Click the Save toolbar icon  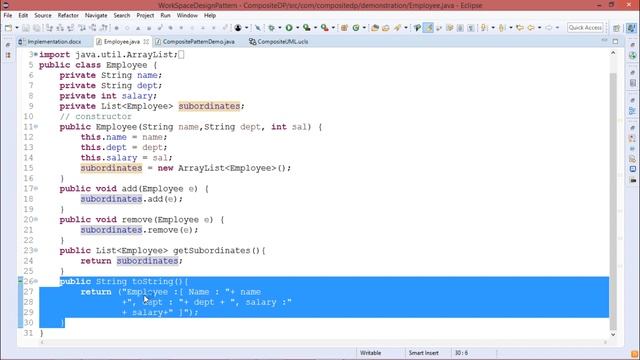(26, 28)
